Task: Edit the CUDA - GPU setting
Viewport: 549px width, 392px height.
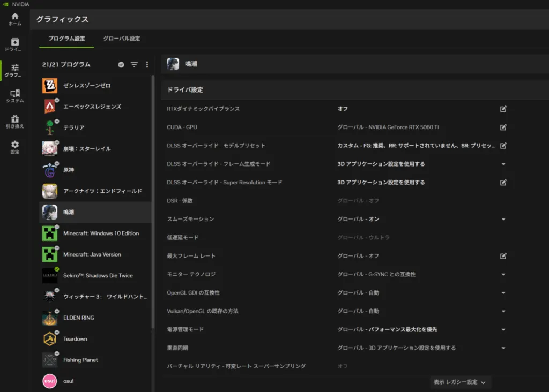Action: click(503, 127)
